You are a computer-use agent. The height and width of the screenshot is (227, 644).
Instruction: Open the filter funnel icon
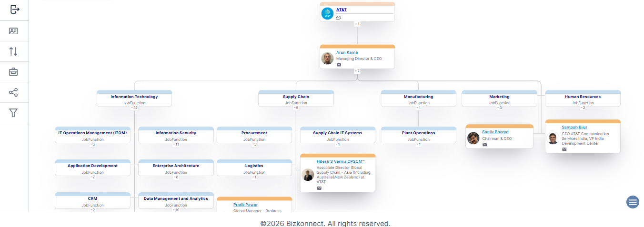click(x=14, y=113)
